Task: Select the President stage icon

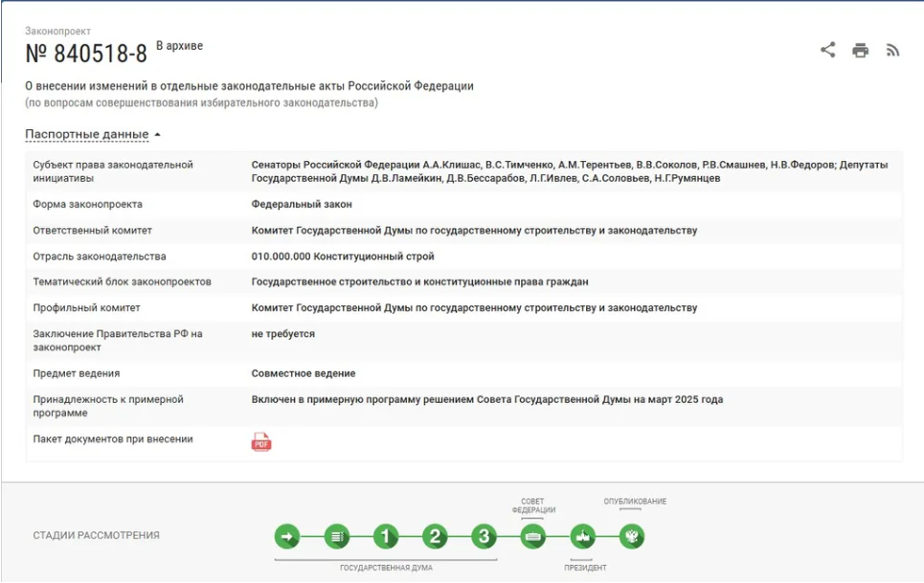Action: pyautogui.click(x=583, y=536)
